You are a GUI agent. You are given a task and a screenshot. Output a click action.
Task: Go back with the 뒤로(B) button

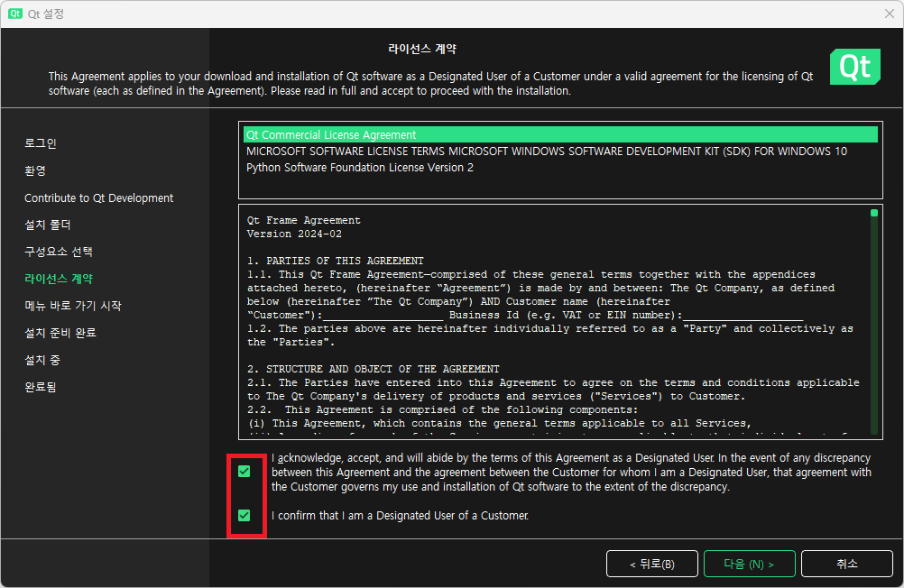652,564
